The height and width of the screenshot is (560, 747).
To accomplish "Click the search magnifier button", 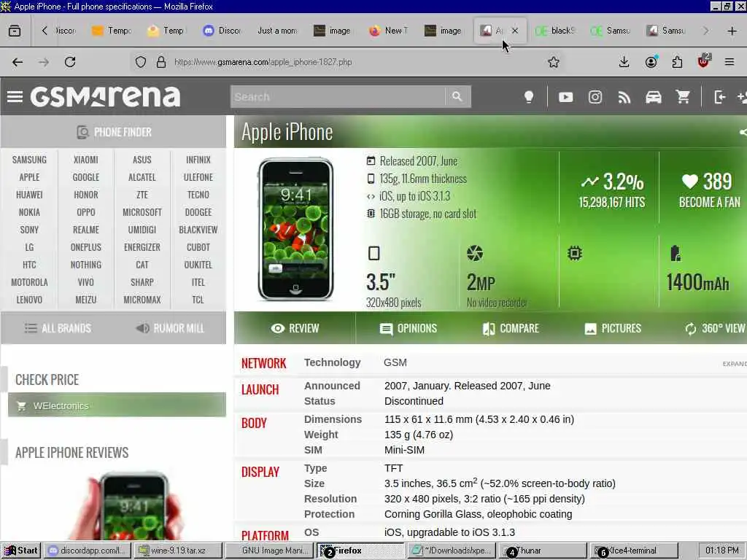I will coord(457,97).
